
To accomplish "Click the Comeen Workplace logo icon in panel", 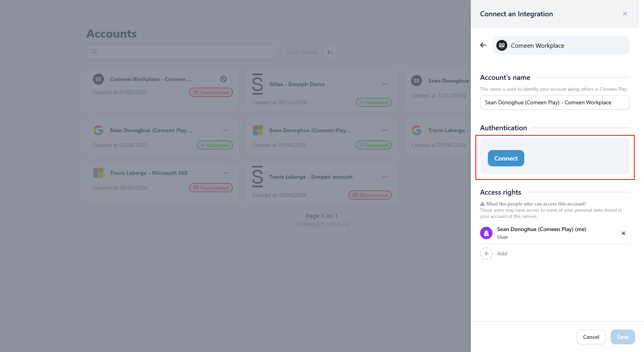I will [x=502, y=45].
